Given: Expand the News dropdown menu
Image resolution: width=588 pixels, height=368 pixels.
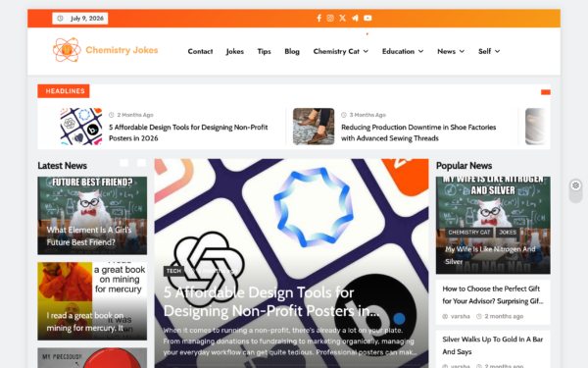Looking at the screenshot, I should (451, 51).
